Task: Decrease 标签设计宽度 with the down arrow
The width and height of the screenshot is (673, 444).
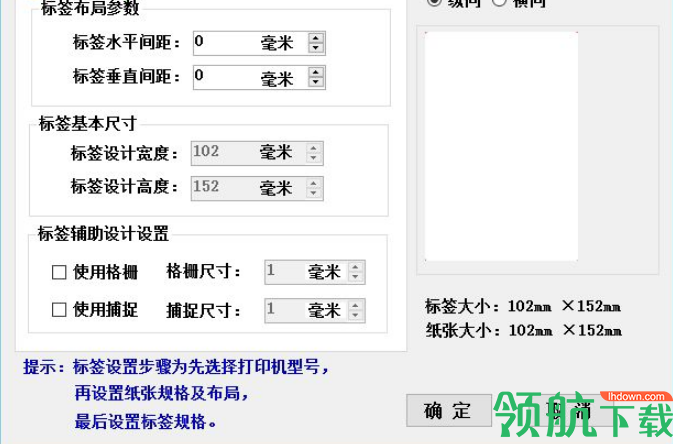Action: [314, 158]
